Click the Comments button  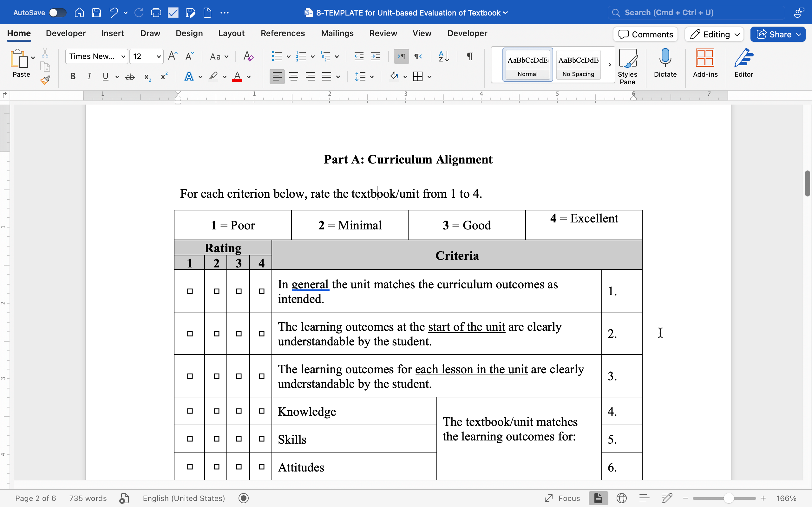[x=645, y=34]
